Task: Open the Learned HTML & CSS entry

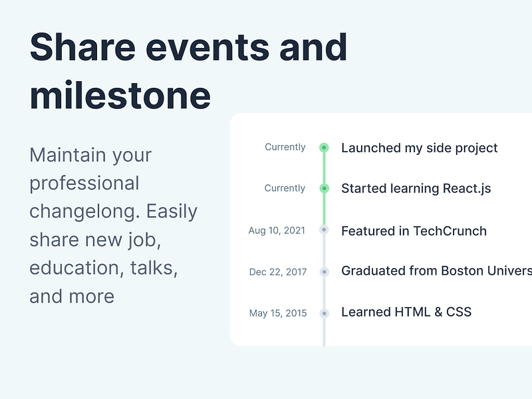Action: pyautogui.click(x=406, y=312)
